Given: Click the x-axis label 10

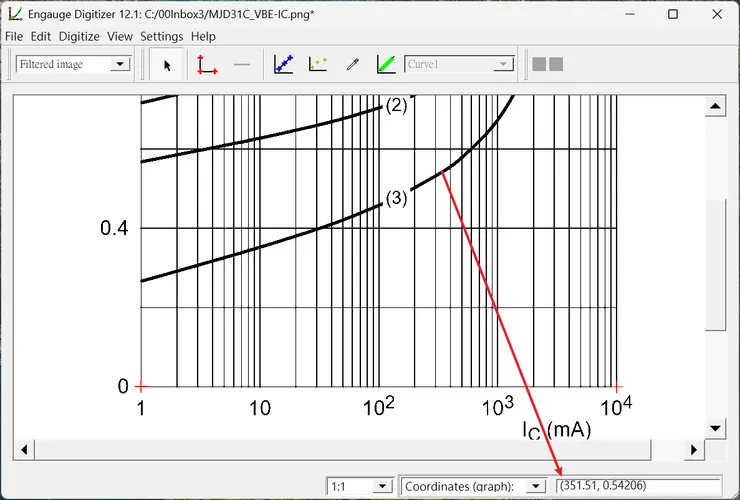Looking at the screenshot, I should point(260,408).
